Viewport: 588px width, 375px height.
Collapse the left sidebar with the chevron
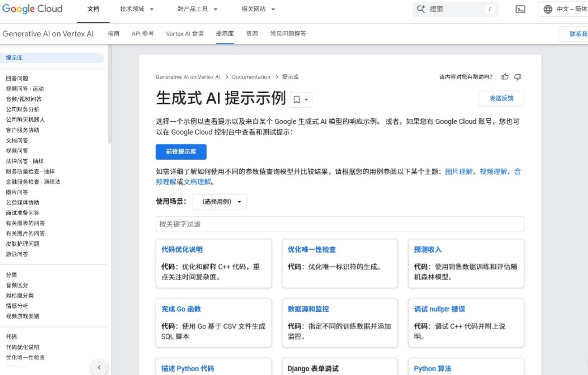100,367
